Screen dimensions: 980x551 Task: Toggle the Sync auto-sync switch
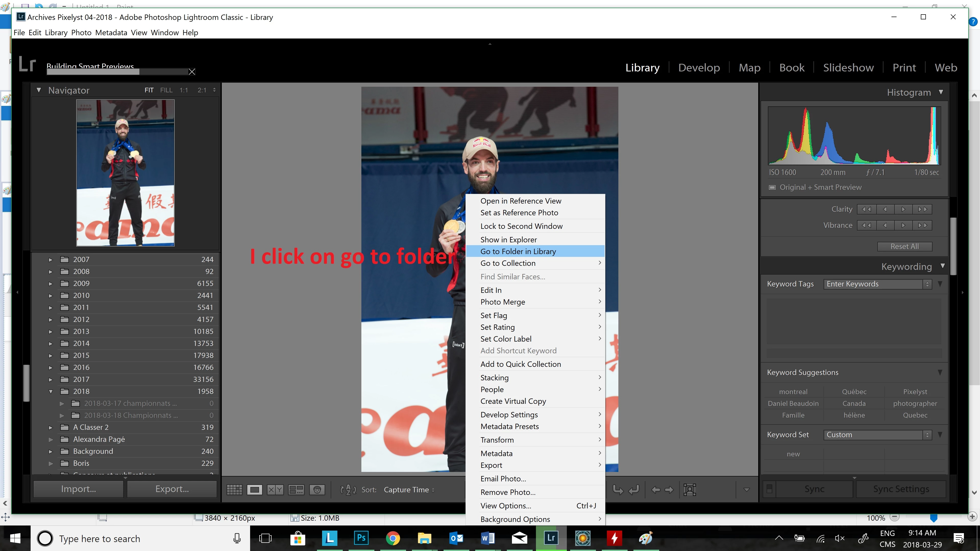[x=769, y=489]
